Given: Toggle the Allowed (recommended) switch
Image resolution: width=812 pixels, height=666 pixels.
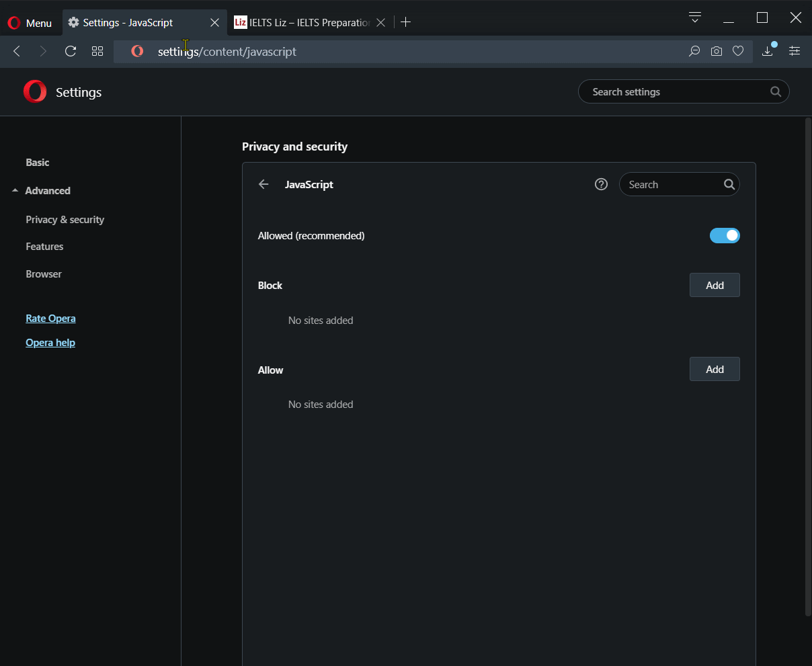Looking at the screenshot, I should (x=725, y=235).
